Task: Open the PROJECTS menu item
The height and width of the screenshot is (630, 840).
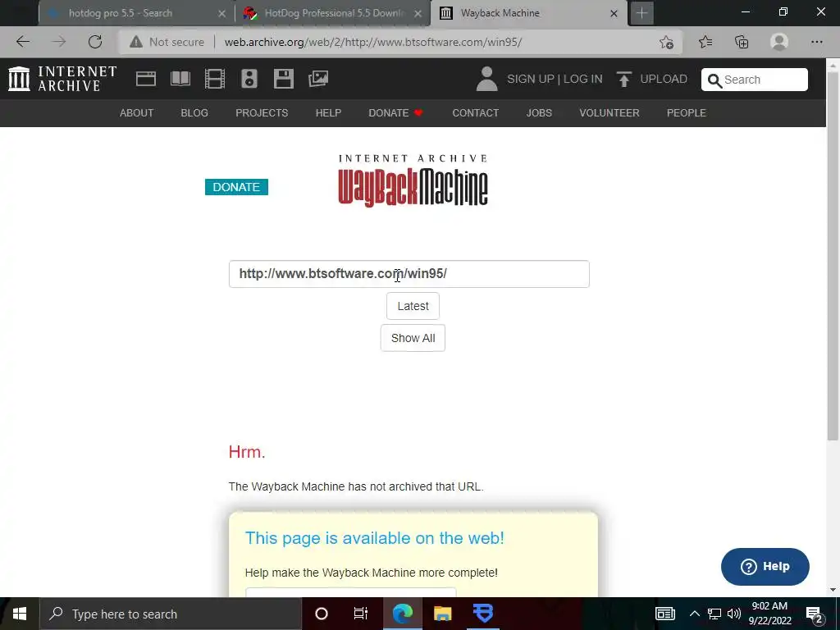Action: point(262,113)
